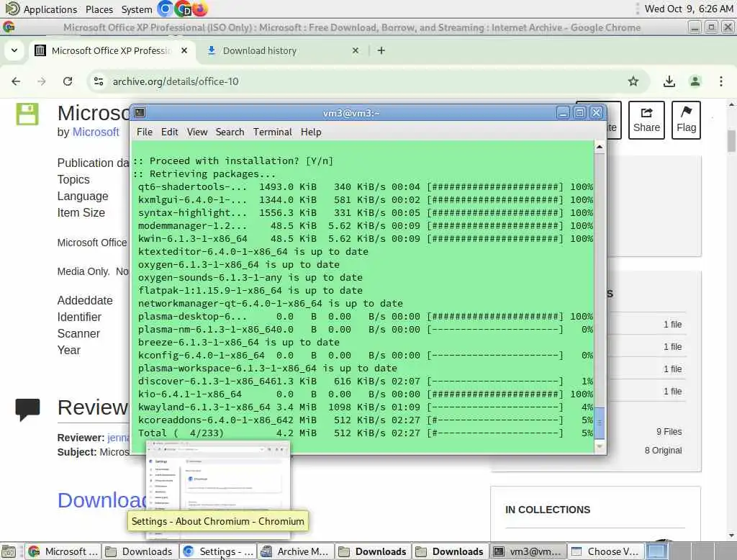The height and width of the screenshot is (560, 737).
Task: Open terminal Terminal menu
Action: pos(273,132)
